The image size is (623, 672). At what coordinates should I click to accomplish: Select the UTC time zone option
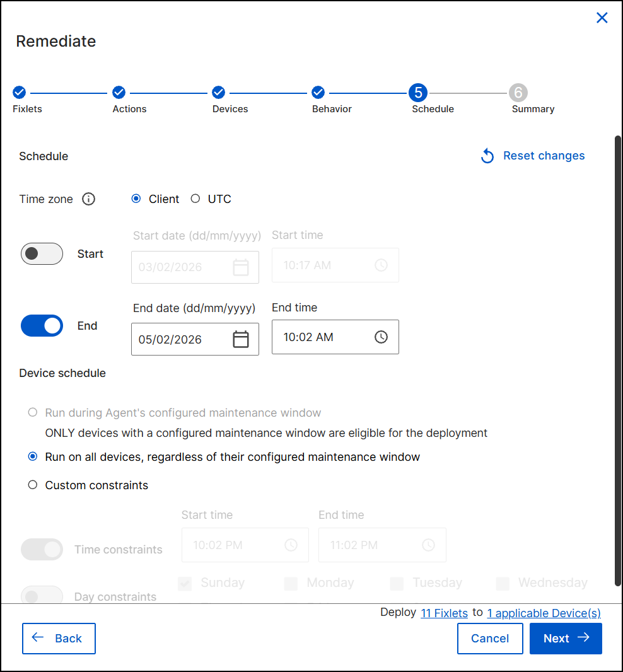pyautogui.click(x=195, y=199)
